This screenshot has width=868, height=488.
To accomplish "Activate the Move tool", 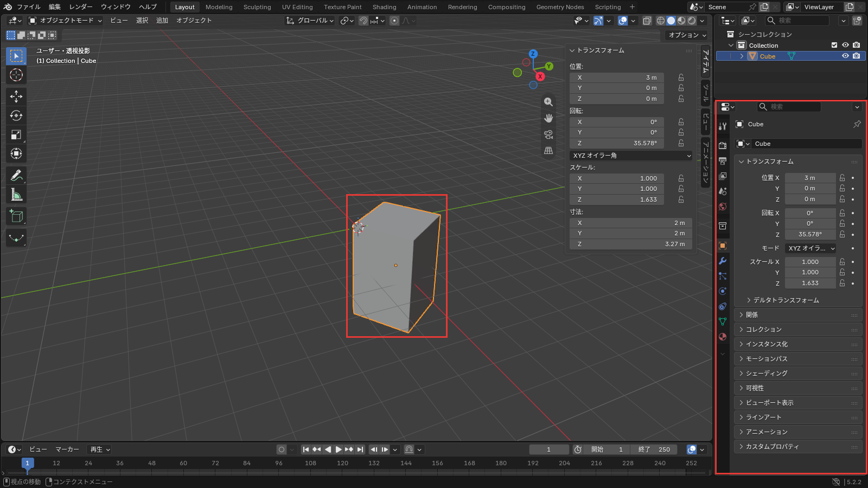I will tap(16, 97).
